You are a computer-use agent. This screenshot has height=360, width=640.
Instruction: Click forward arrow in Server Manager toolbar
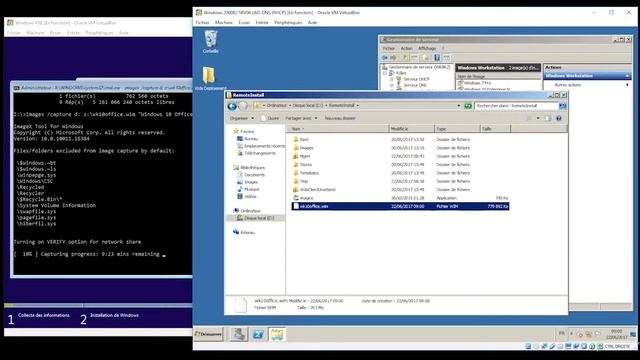[x=393, y=58]
